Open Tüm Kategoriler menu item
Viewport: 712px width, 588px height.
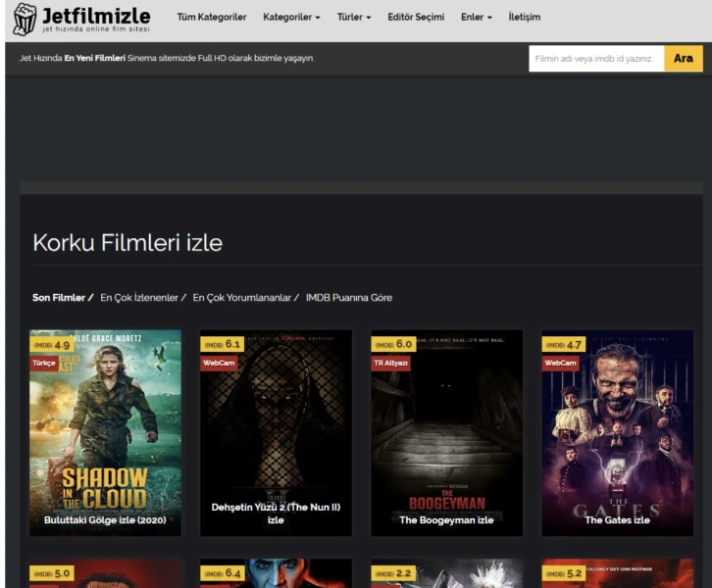click(x=211, y=18)
